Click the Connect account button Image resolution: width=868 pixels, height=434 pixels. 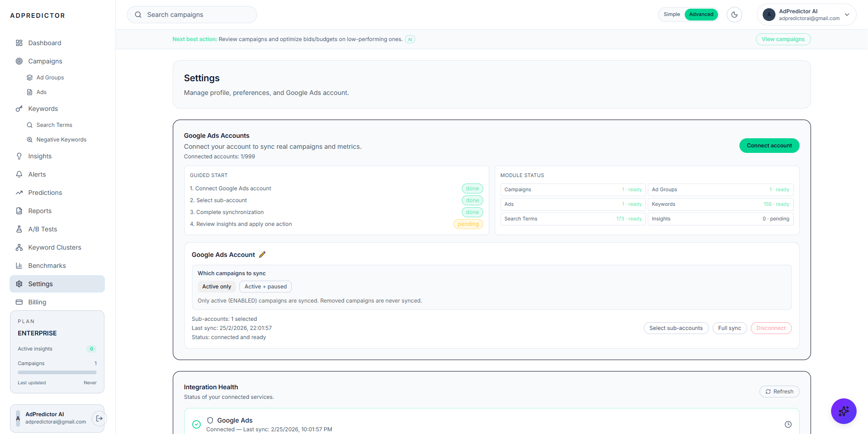click(769, 145)
